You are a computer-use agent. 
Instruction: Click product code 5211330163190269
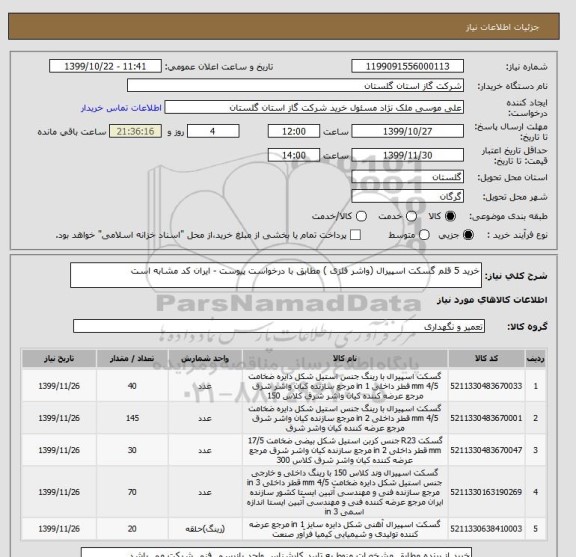pyautogui.click(x=486, y=492)
